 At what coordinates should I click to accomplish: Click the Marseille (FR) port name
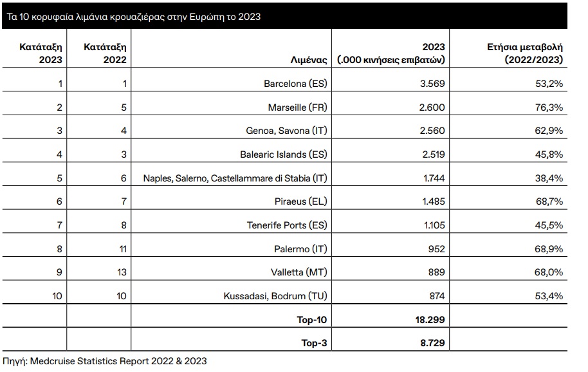click(x=297, y=107)
